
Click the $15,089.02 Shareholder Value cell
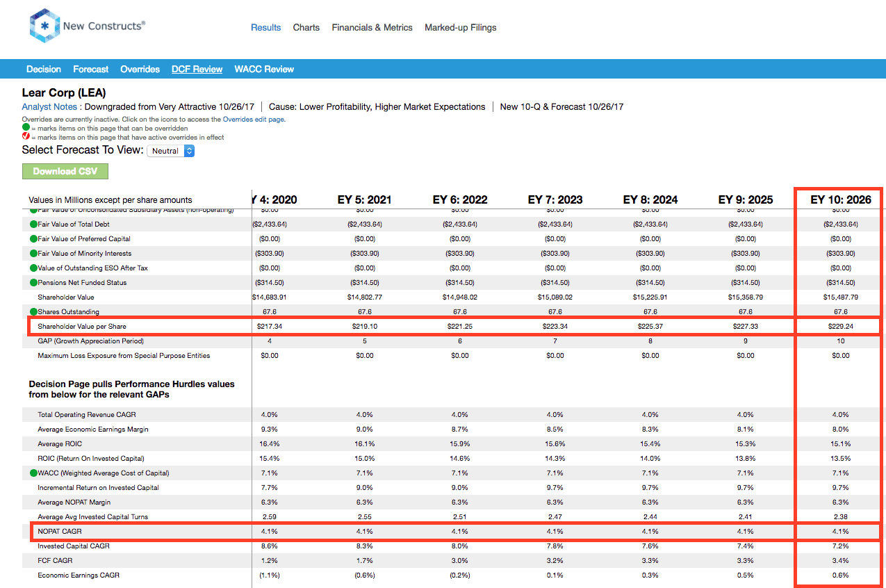(x=555, y=297)
